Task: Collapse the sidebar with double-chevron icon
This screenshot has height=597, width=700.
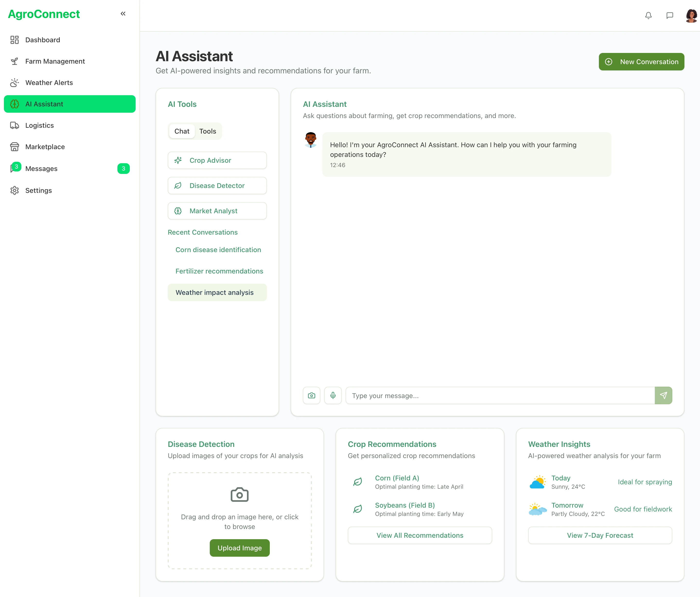Action: (x=123, y=14)
